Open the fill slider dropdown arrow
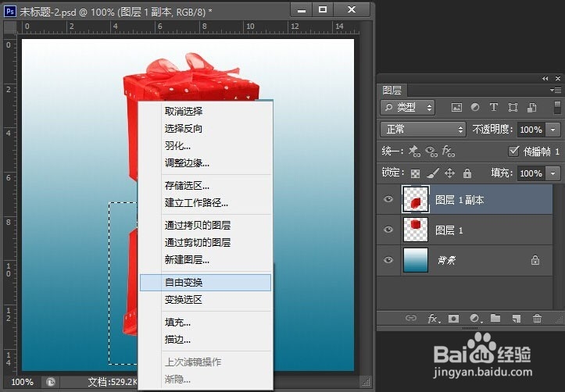Image resolution: width=565 pixels, height=392 pixels. (x=553, y=173)
